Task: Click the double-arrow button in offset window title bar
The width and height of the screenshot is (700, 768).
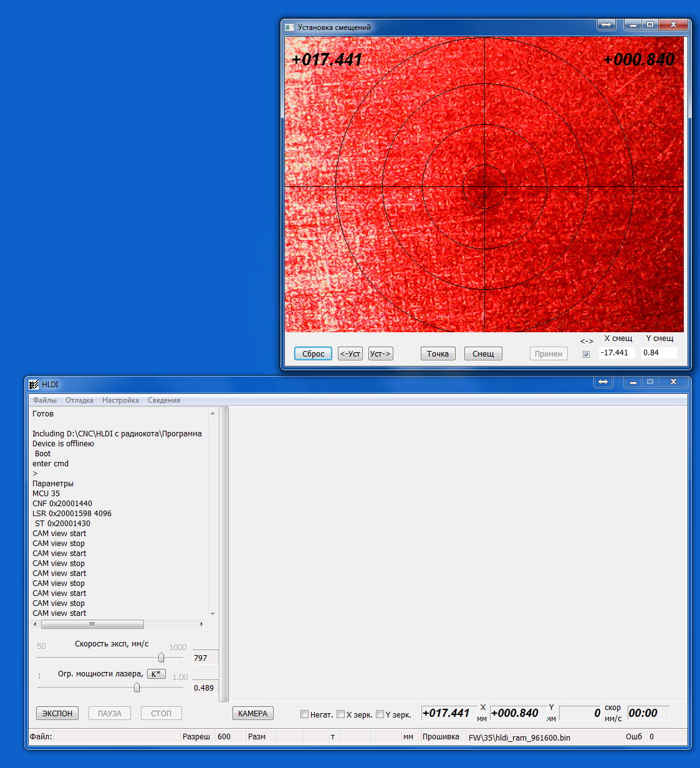Action: [607, 24]
